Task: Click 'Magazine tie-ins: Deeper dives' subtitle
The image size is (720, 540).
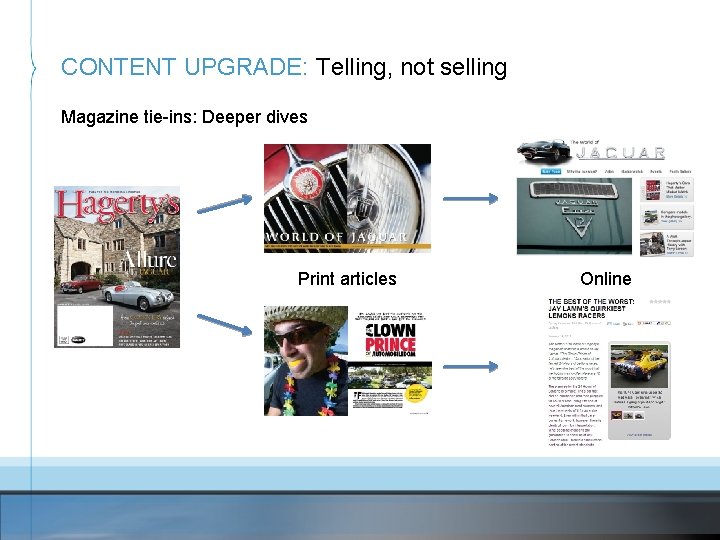Action: 184,117
